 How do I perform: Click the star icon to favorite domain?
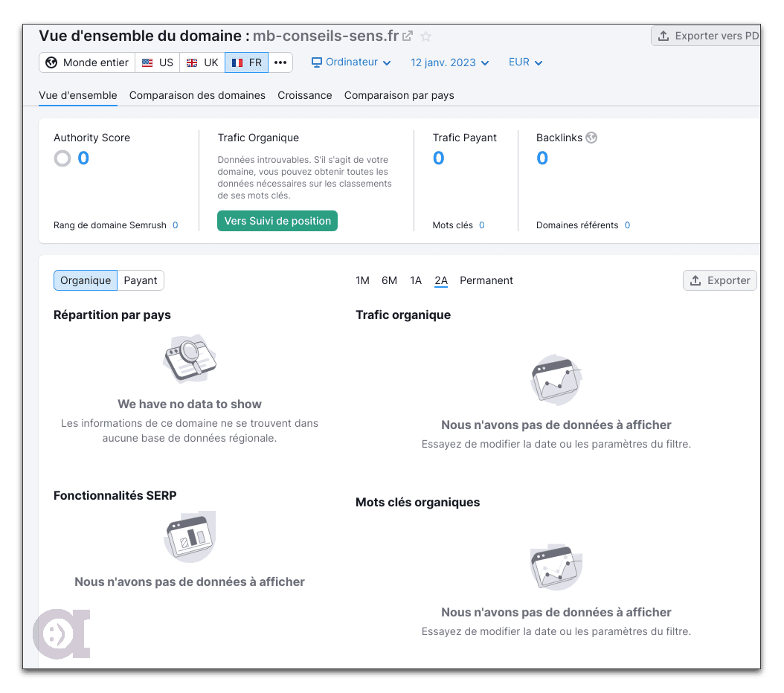pos(425,36)
